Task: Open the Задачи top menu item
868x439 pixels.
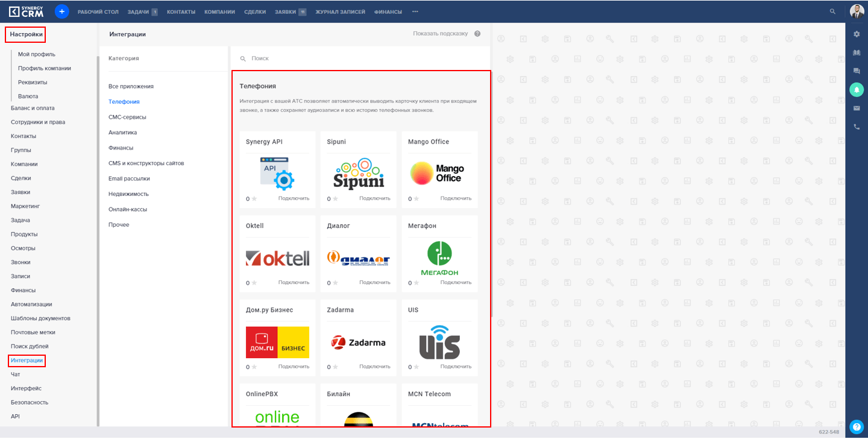Action: 138,11
